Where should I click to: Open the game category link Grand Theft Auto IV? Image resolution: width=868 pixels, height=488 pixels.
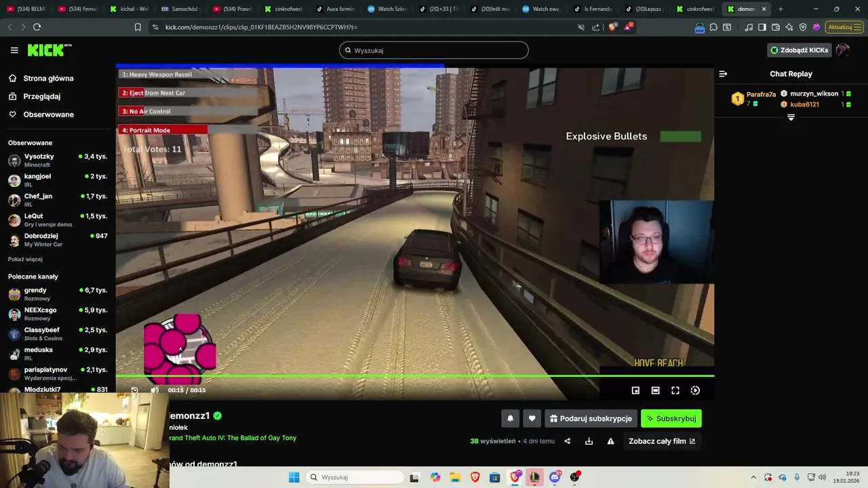[233, 438]
